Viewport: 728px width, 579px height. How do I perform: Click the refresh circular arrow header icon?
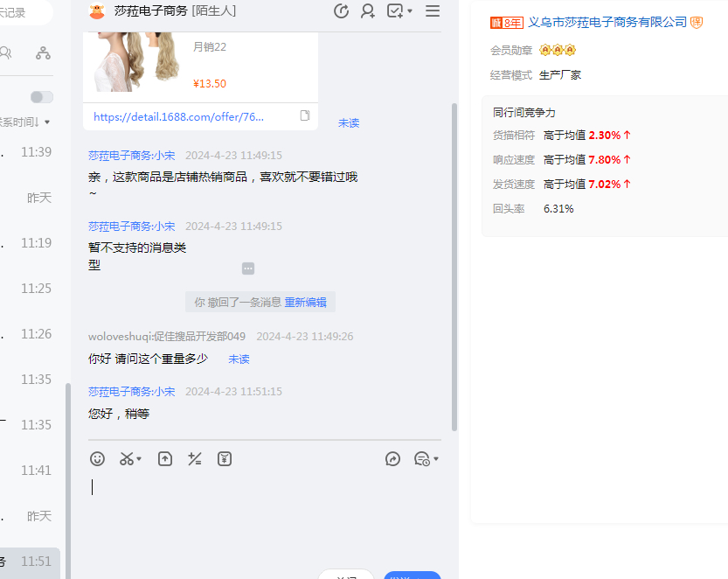[x=342, y=11]
